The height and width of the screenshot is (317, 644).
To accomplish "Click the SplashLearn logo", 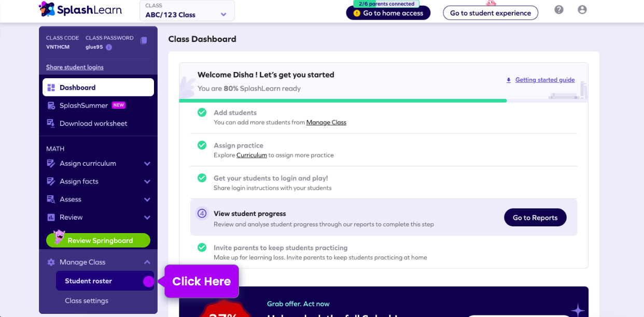I will 80,9.
